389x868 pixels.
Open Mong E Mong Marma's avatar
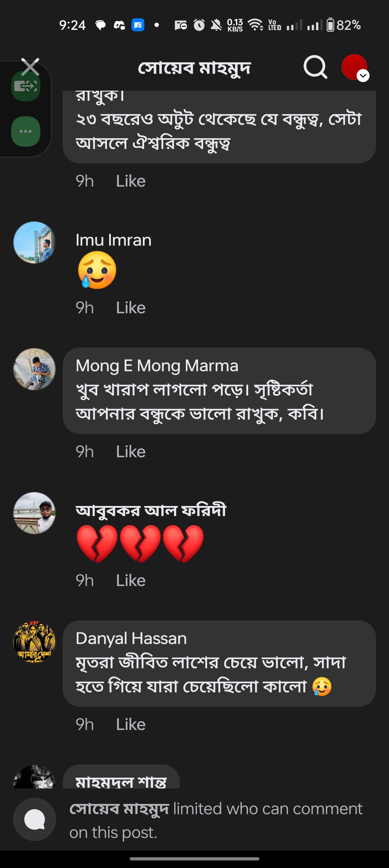[x=35, y=369]
